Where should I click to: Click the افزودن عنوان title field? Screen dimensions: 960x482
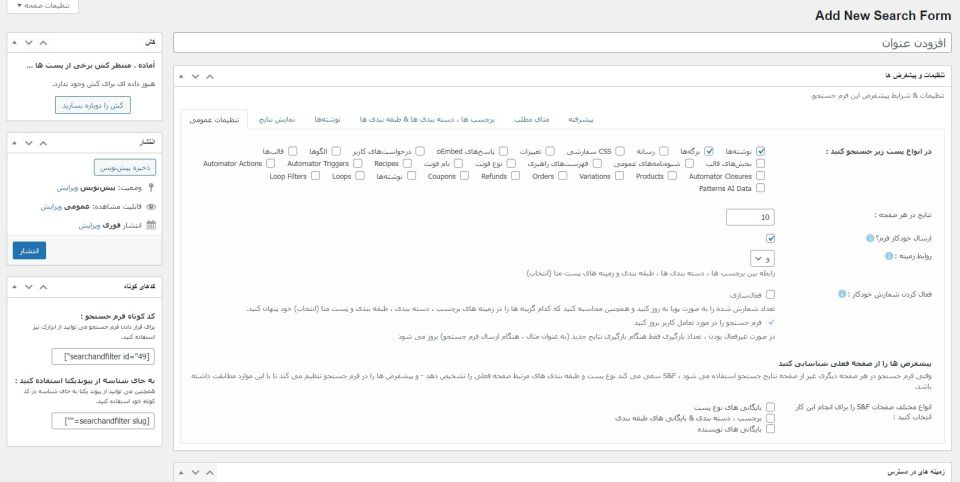(x=562, y=43)
